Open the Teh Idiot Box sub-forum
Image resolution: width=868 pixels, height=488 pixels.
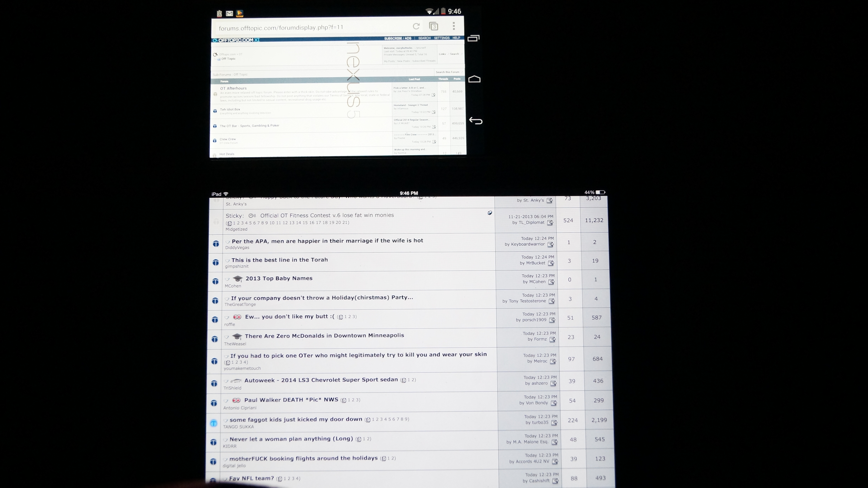[x=230, y=109]
